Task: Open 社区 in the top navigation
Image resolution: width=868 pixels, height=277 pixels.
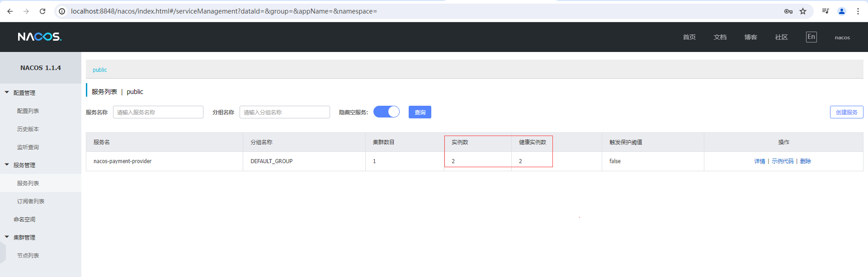Action: (x=782, y=37)
